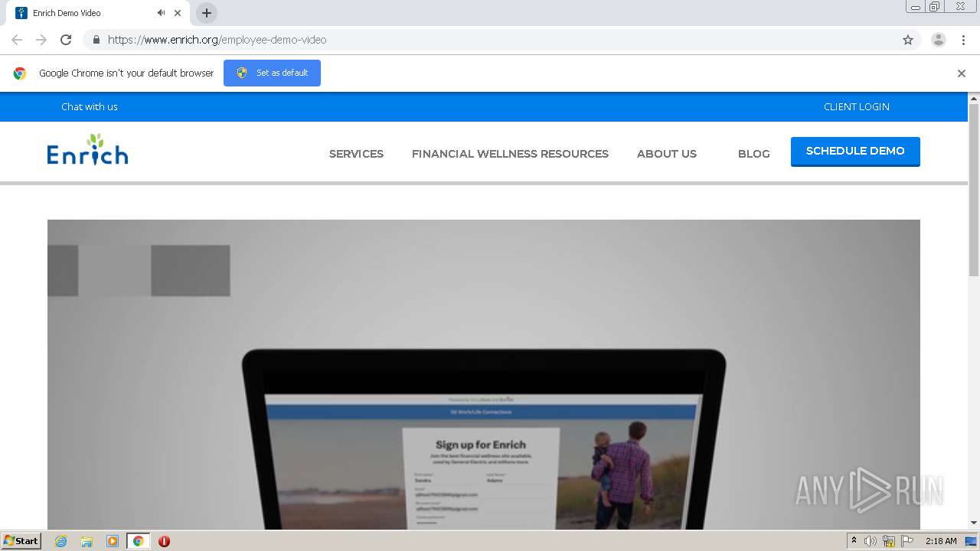Click the padlock site info icon
980x551 pixels.
coord(96,40)
